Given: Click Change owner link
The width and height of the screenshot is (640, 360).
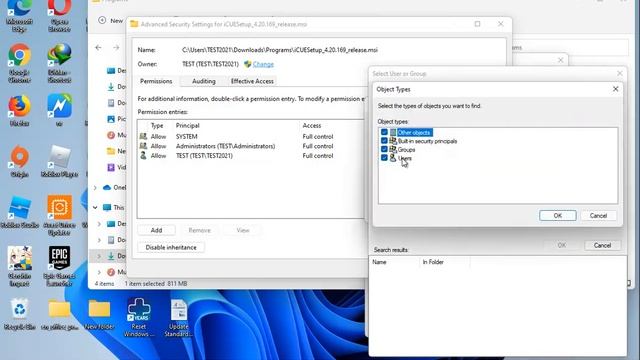Looking at the screenshot, I should coord(263,64).
